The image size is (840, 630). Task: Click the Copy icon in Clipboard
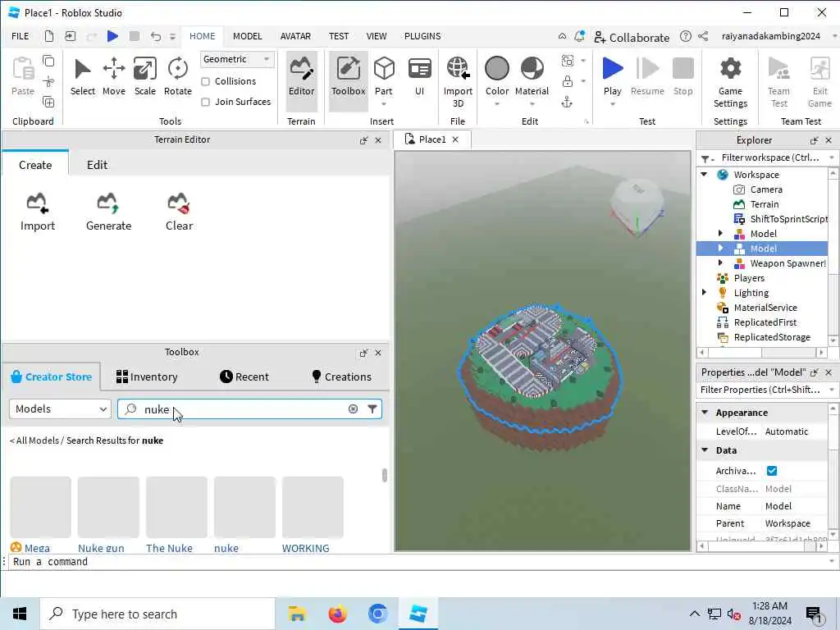(x=48, y=61)
